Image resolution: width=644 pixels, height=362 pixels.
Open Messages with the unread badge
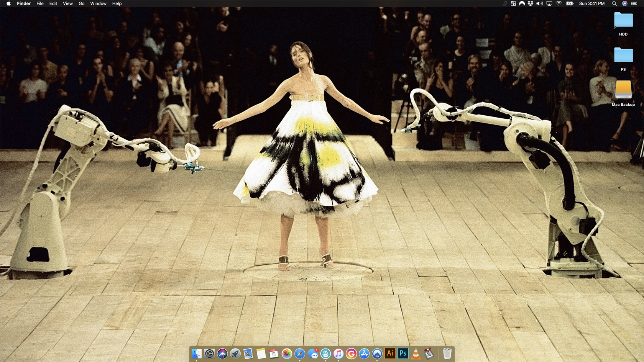tap(313, 354)
